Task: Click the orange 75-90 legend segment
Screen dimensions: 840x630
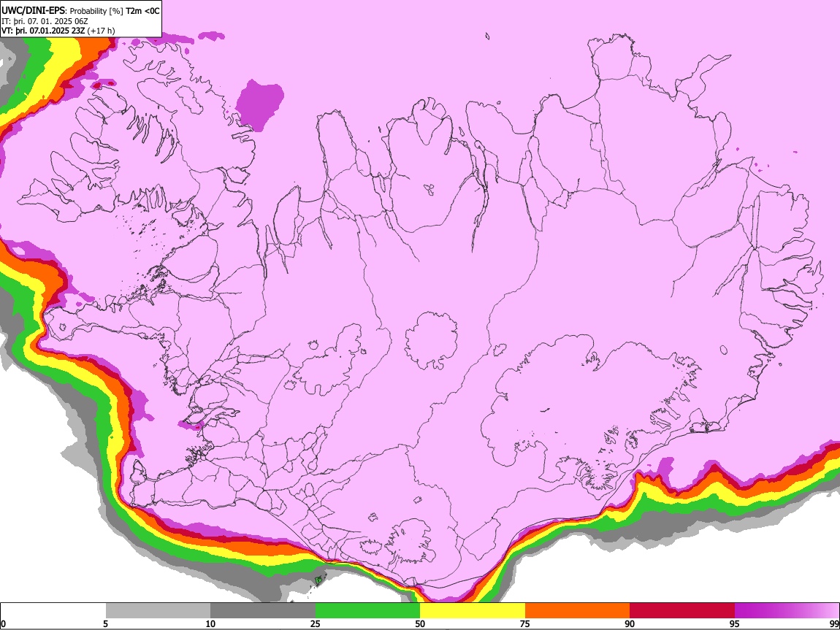Action: click(577, 611)
